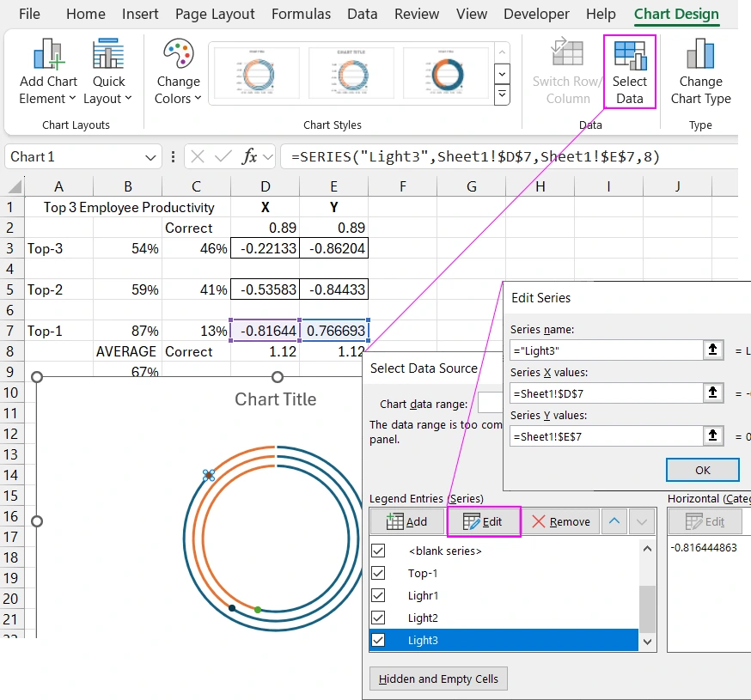Uncheck the blank series entry
The width and height of the screenshot is (751, 700).
pos(379,551)
